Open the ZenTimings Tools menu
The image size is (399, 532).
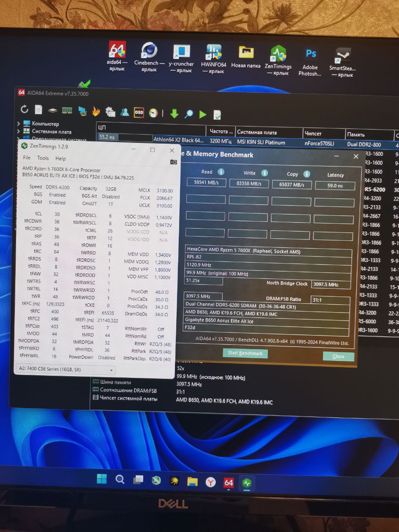(43, 158)
